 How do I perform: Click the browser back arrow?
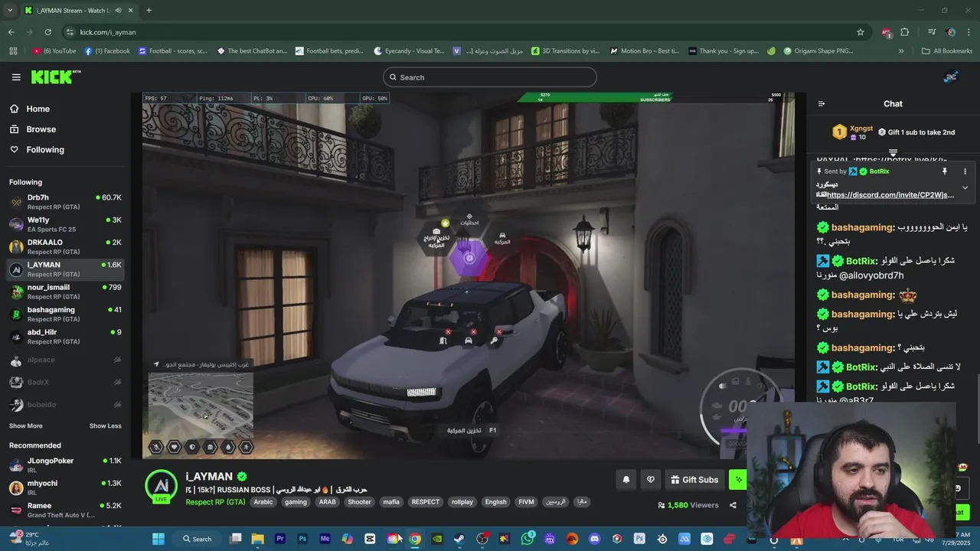[x=11, y=32]
